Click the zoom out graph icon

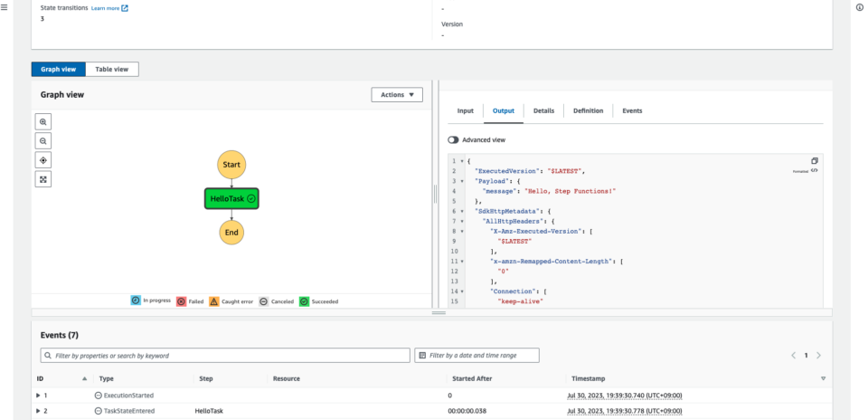[43, 140]
